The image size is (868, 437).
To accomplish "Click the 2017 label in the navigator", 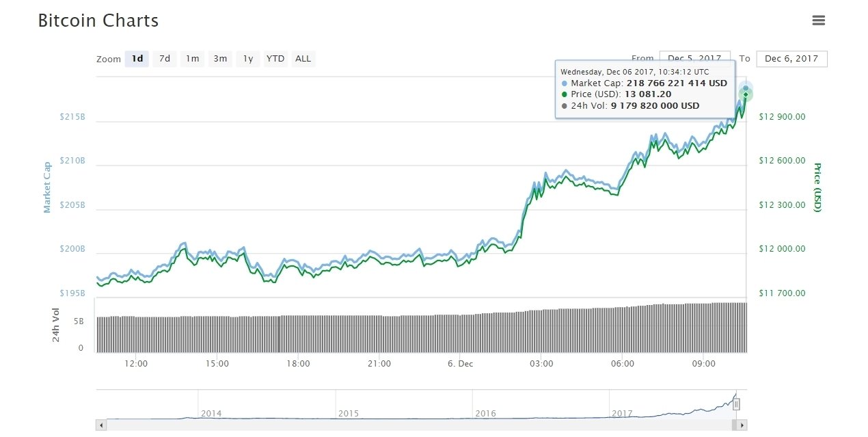I will tap(622, 414).
